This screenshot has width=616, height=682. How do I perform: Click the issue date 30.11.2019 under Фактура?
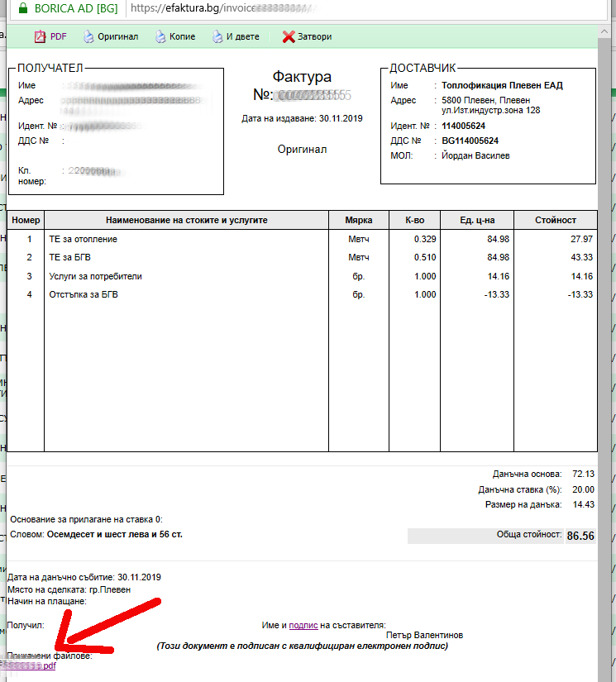341,119
